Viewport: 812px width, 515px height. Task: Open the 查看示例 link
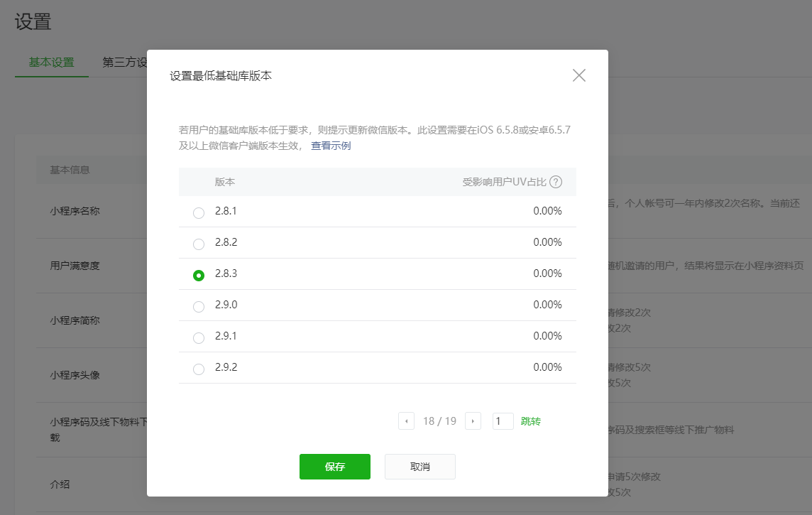coord(330,146)
